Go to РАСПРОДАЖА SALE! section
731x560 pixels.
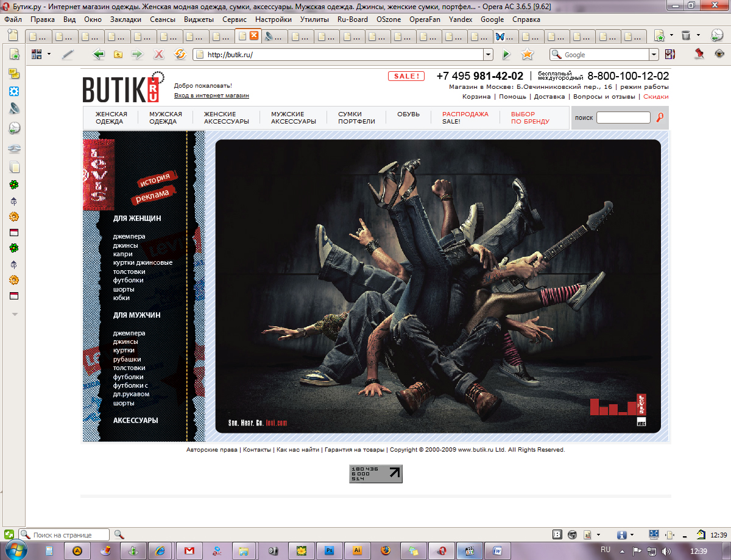point(465,117)
